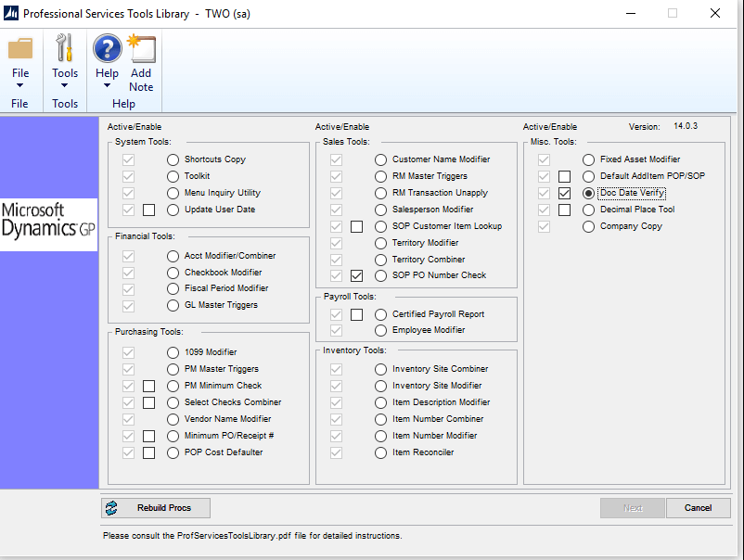Select the Toolkit radio button
Screen dimensions: 744x560
173,176
